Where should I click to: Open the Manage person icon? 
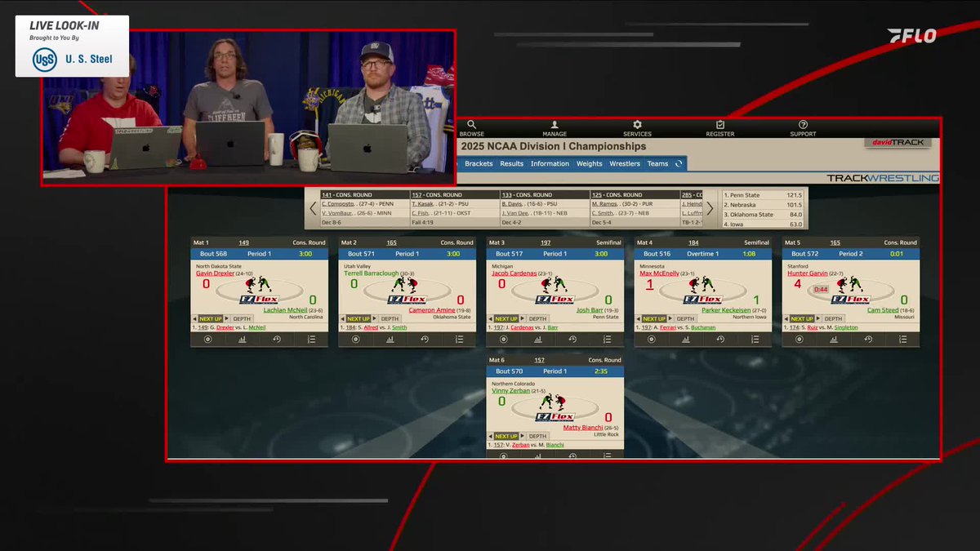pyautogui.click(x=555, y=125)
